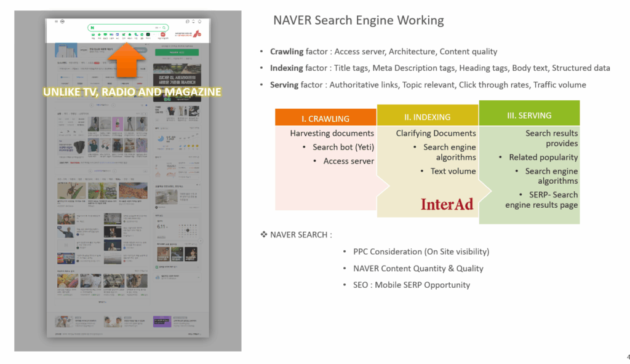Select the orange I. CRAWLING header box

pos(325,117)
